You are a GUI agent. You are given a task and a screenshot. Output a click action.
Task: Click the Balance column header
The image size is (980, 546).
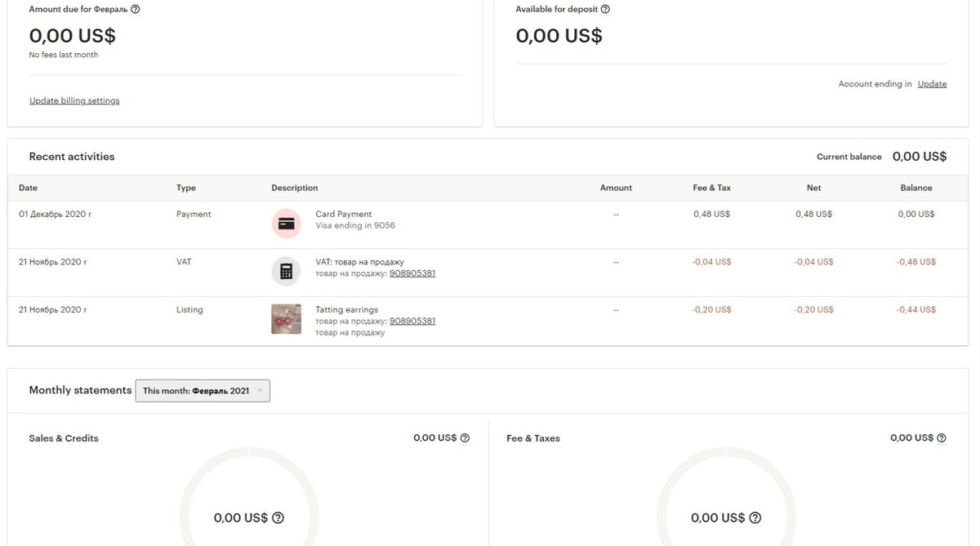pos(915,188)
